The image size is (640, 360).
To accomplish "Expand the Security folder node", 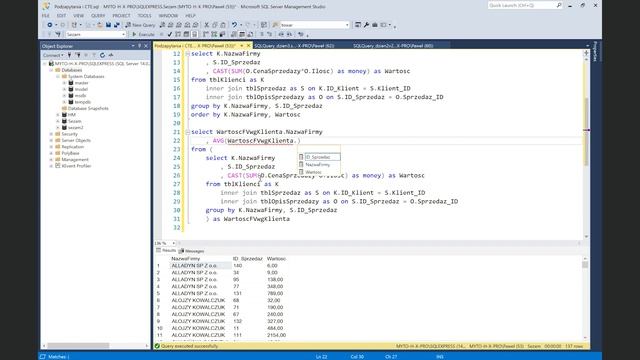I will tap(52, 134).
